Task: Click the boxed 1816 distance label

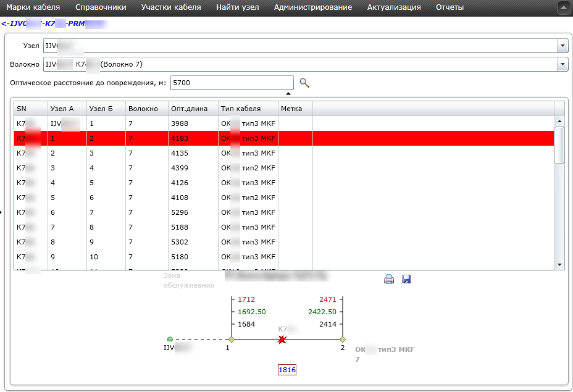Action: 287,370
